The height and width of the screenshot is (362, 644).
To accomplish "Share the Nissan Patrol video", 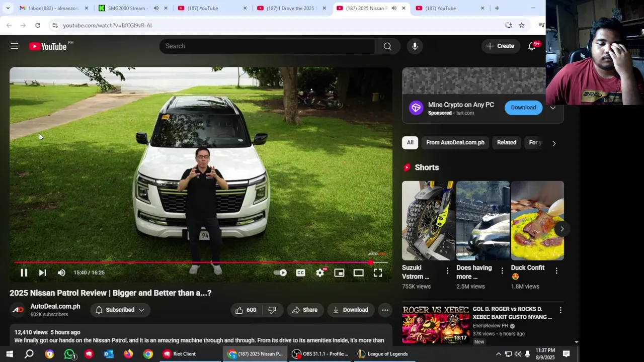I will coord(304,310).
